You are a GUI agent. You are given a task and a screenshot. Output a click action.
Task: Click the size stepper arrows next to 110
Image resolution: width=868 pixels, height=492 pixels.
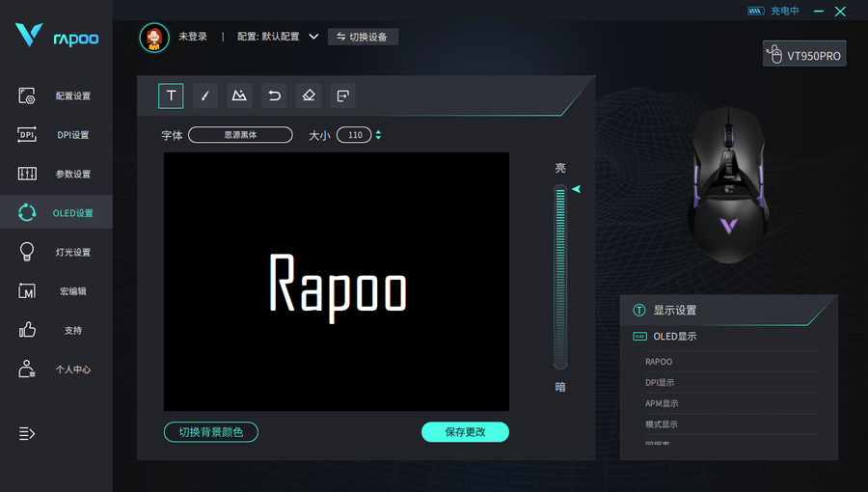[x=378, y=135]
